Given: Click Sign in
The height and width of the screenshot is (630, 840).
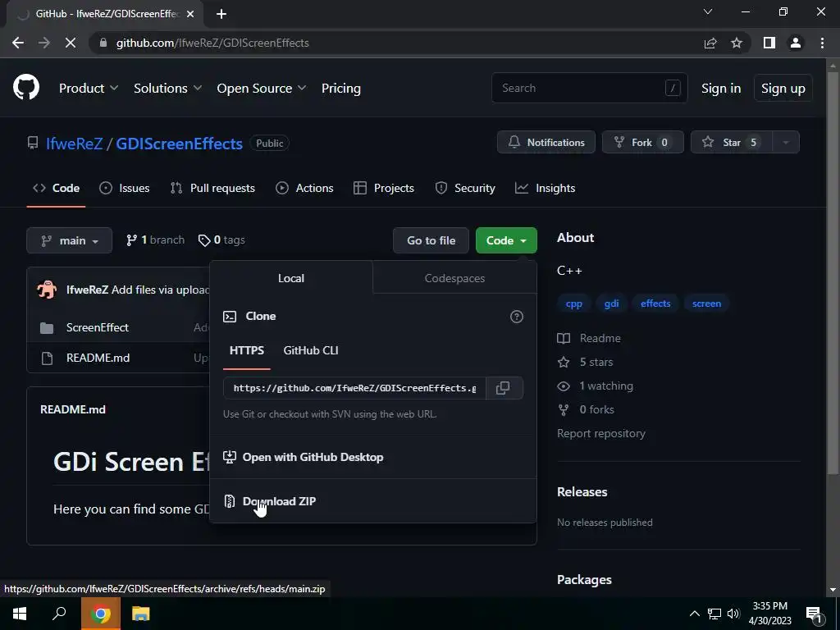Looking at the screenshot, I should point(721,89).
